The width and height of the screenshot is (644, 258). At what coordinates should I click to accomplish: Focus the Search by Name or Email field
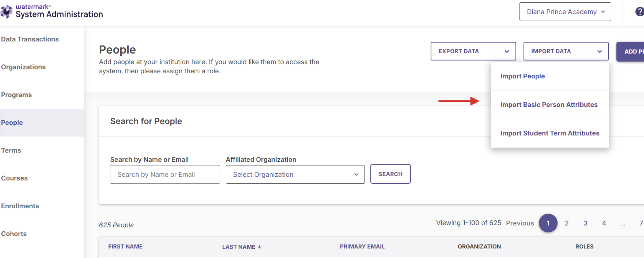click(165, 175)
